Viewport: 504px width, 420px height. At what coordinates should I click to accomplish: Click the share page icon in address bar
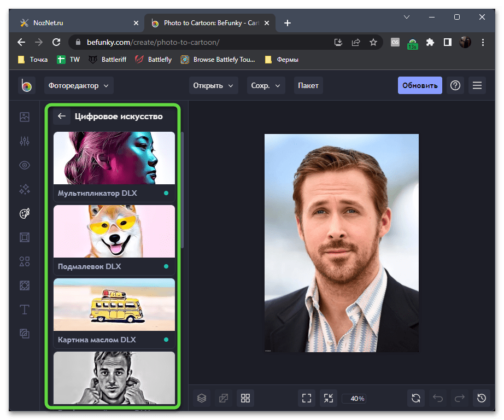pyautogui.click(x=356, y=42)
